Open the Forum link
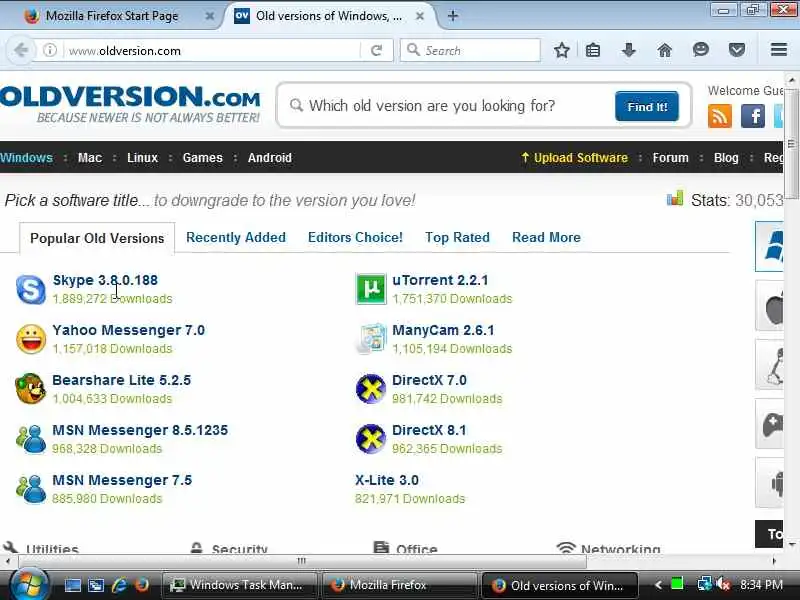The width and height of the screenshot is (800, 600). (x=670, y=158)
